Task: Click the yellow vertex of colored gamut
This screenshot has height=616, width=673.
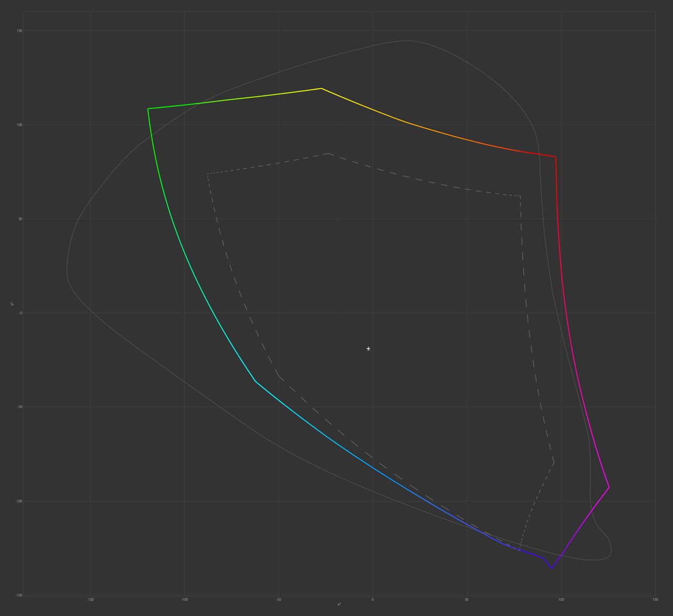Action: click(321, 88)
